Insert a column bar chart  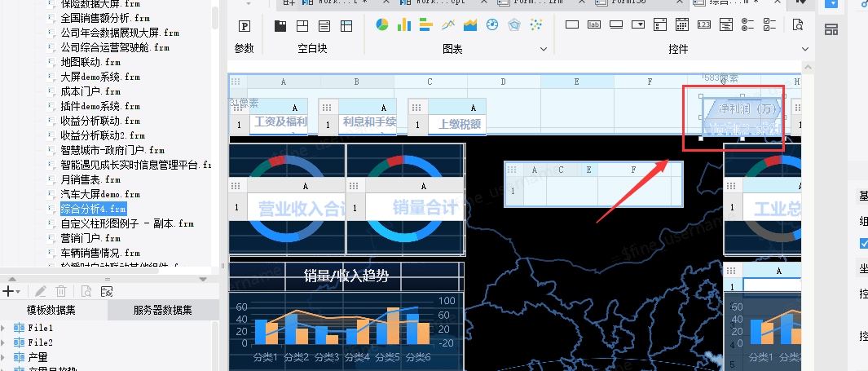pos(404,24)
